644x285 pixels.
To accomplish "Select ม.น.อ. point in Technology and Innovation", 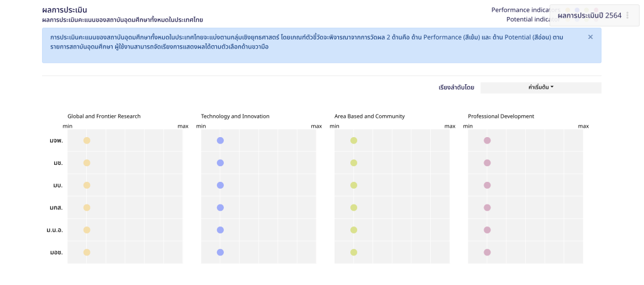I will [x=220, y=230].
